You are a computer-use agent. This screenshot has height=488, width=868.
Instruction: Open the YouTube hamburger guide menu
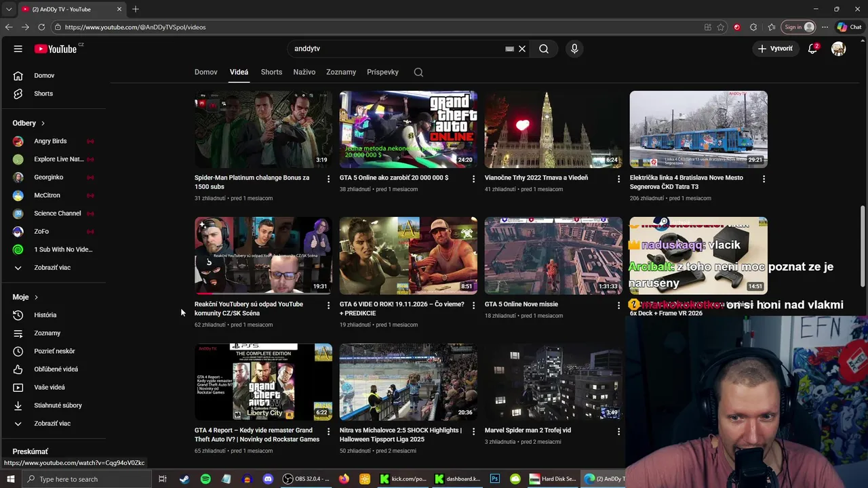18,49
